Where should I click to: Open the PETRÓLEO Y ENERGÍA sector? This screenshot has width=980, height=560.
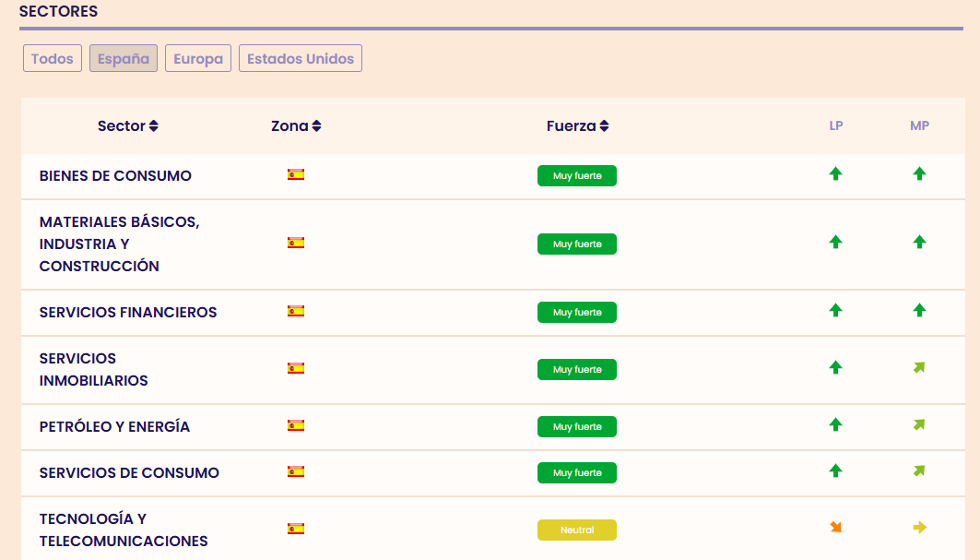(x=114, y=427)
